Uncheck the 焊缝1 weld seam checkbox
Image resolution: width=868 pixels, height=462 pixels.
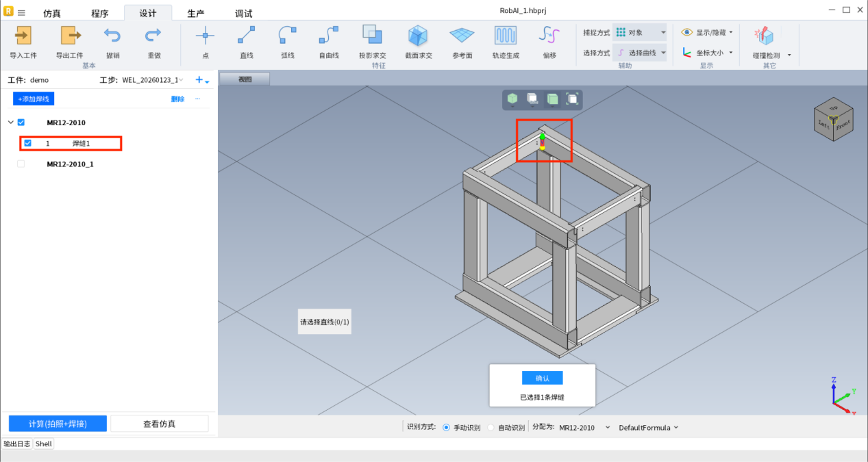tap(28, 144)
